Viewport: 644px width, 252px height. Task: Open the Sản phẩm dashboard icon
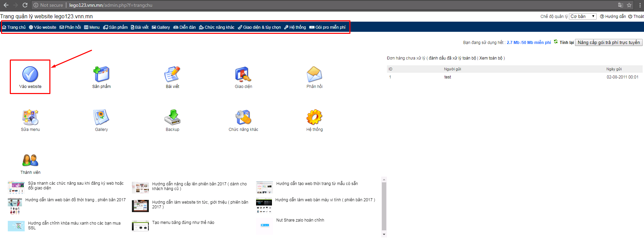click(101, 74)
